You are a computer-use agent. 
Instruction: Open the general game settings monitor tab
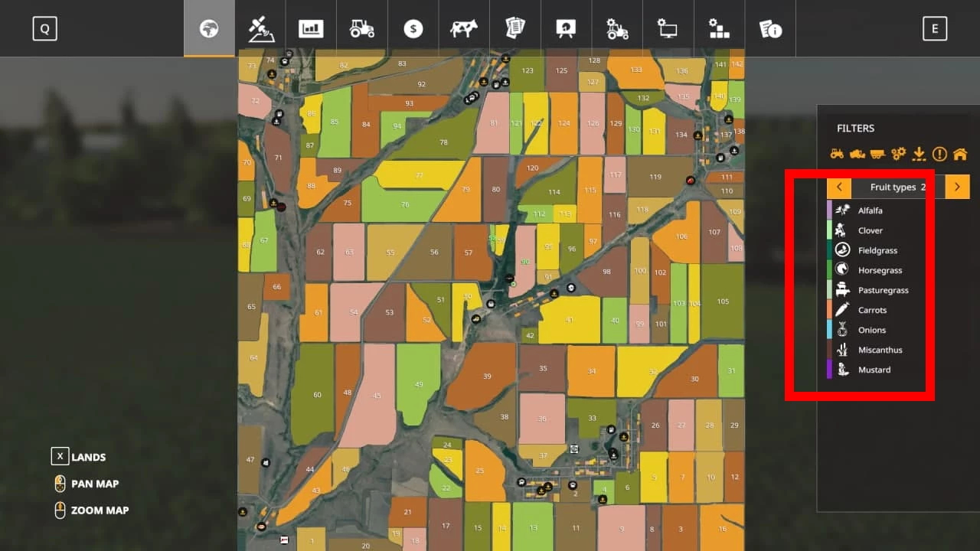[x=668, y=29]
